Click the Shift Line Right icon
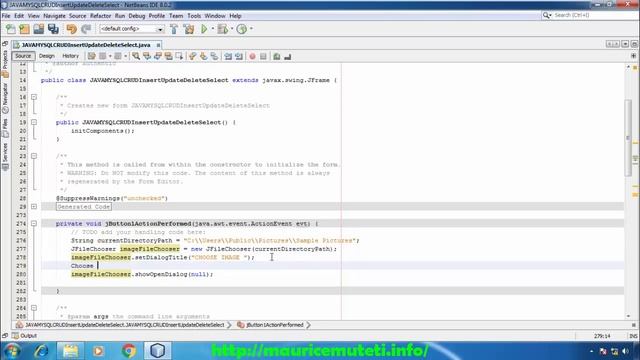640x360 pixels. [239, 56]
